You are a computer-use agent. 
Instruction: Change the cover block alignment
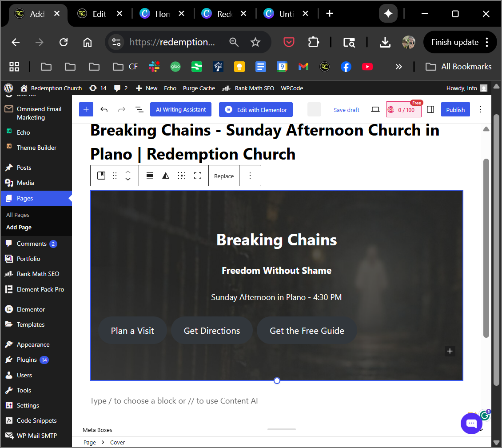(150, 176)
